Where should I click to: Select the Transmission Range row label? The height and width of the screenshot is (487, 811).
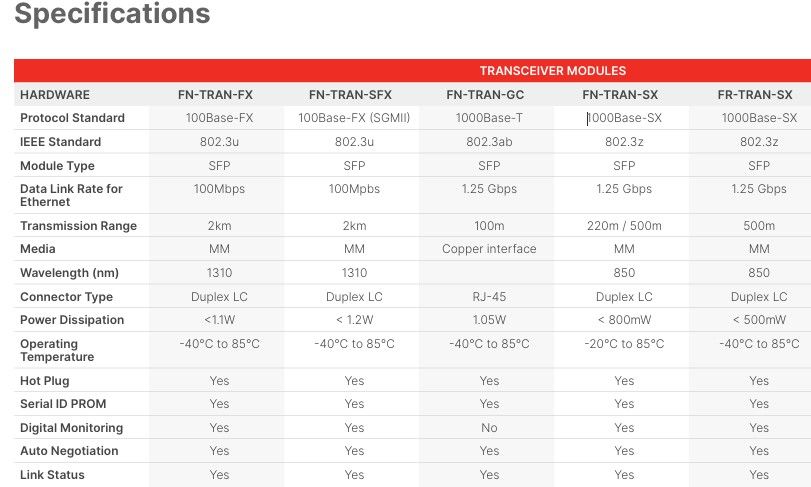pyautogui.click(x=78, y=226)
